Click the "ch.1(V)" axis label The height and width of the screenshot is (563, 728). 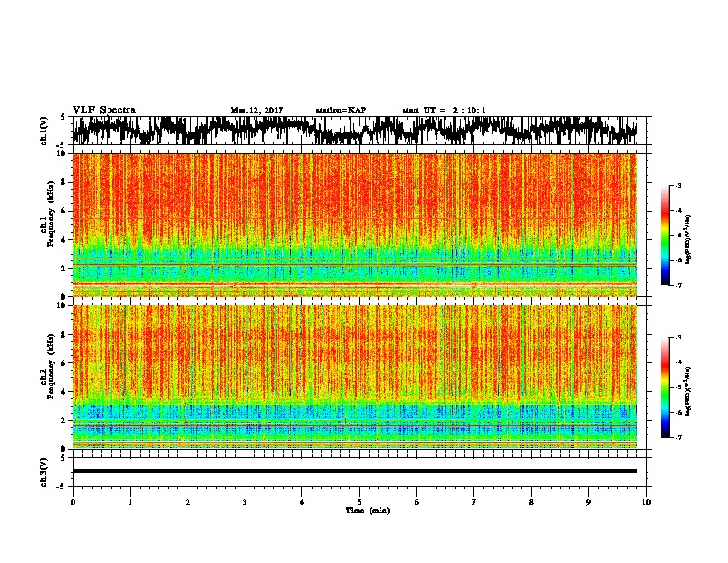[x=44, y=131]
